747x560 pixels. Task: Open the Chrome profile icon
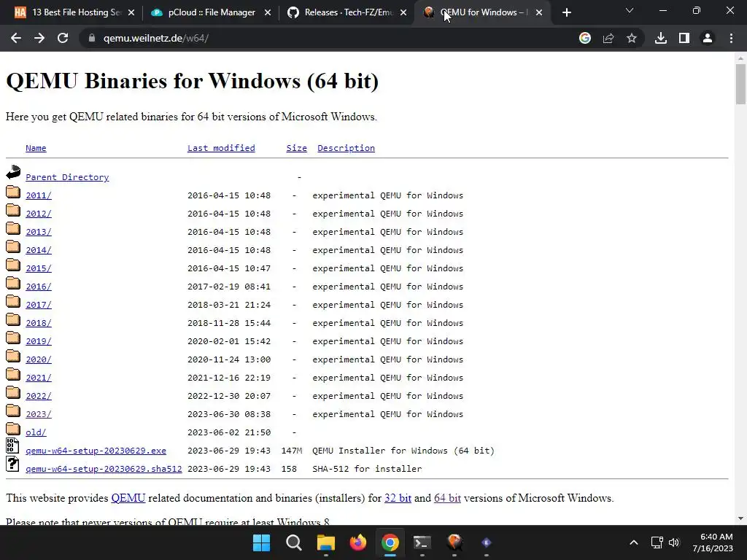click(x=708, y=38)
